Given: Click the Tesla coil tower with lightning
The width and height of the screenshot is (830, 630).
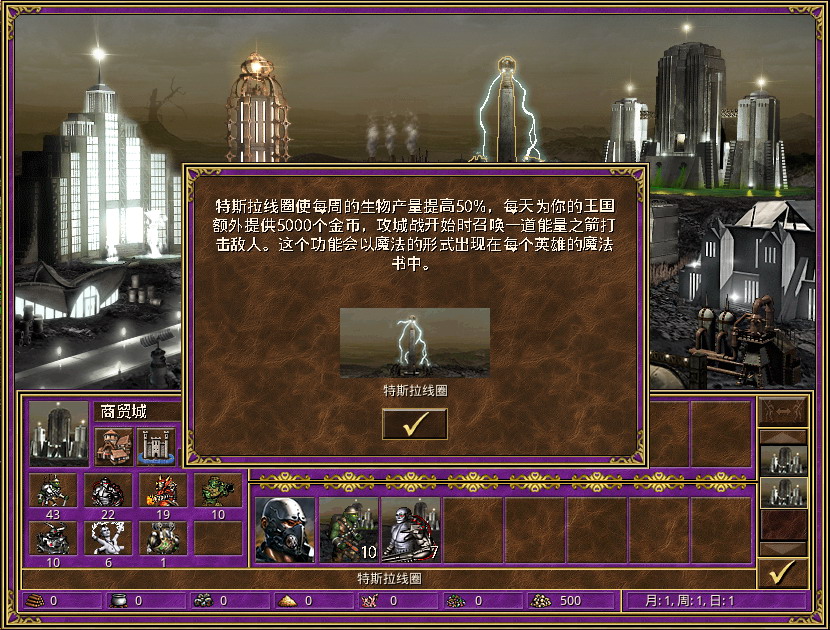Looking at the screenshot, I should (x=507, y=109).
